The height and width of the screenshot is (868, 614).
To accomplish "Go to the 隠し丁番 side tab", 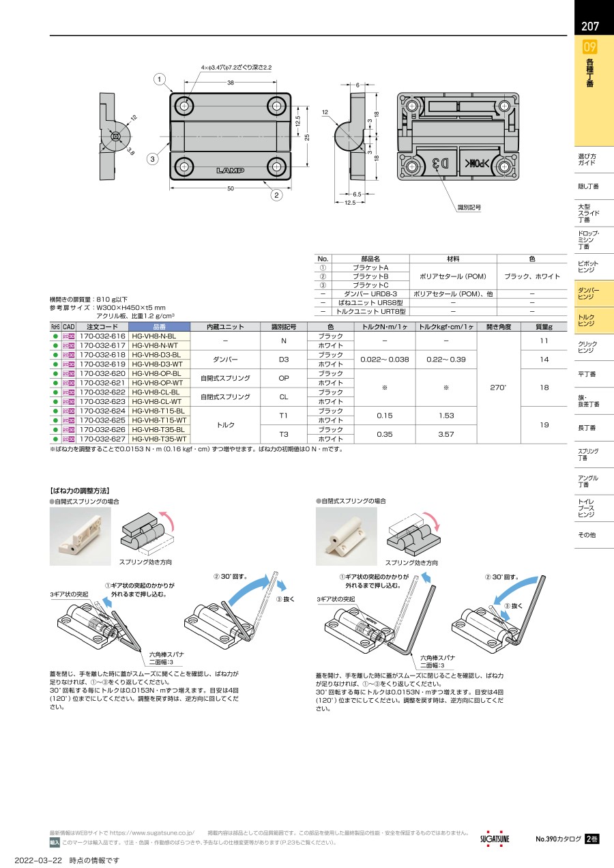I will coord(589,186).
